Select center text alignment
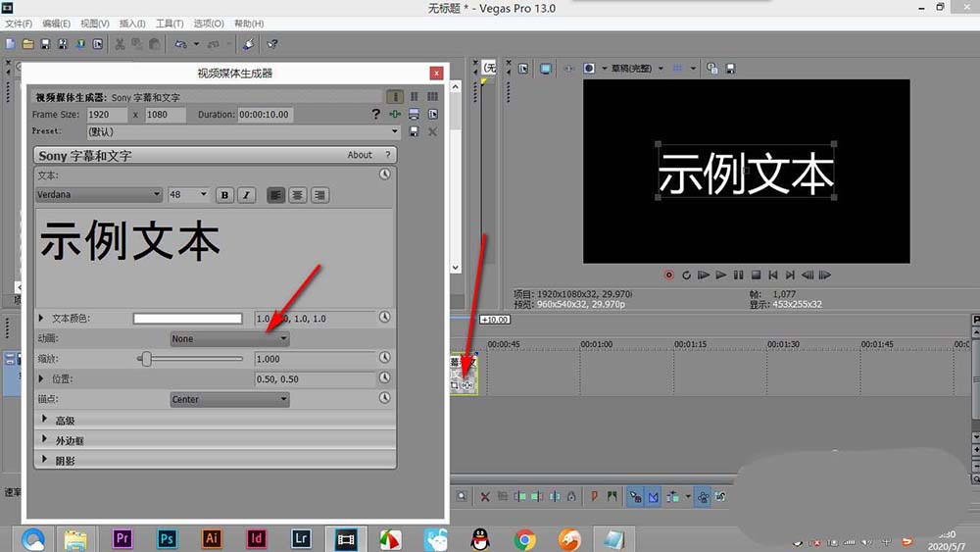980x552 pixels. click(298, 195)
